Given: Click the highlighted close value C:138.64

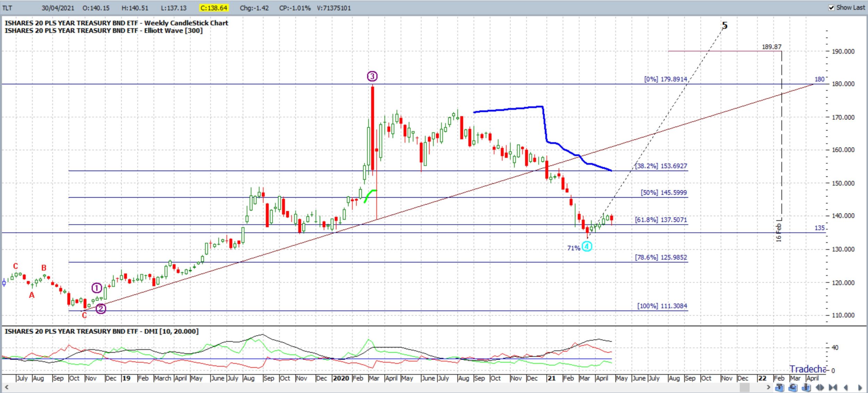Looking at the screenshot, I should (214, 8).
